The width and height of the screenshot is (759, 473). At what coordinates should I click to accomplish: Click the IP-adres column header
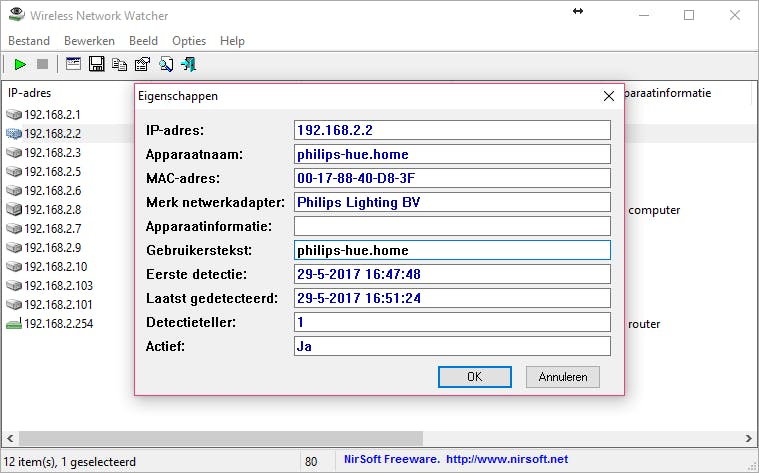coord(30,93)
